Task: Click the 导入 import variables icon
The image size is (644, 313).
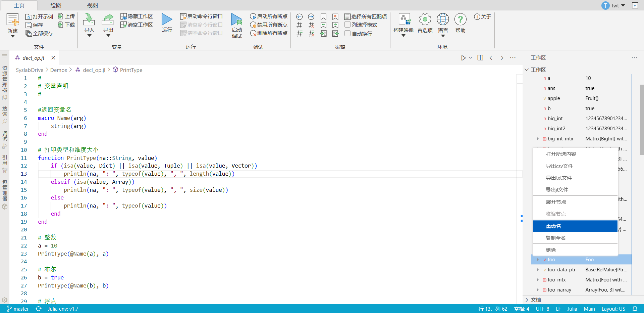Action: (x=89, y=19)
